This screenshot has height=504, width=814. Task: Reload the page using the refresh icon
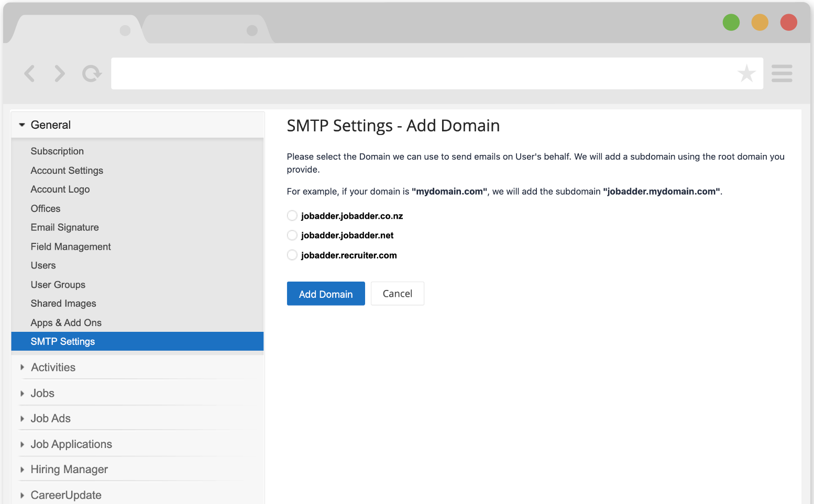[x=91, y=73]
